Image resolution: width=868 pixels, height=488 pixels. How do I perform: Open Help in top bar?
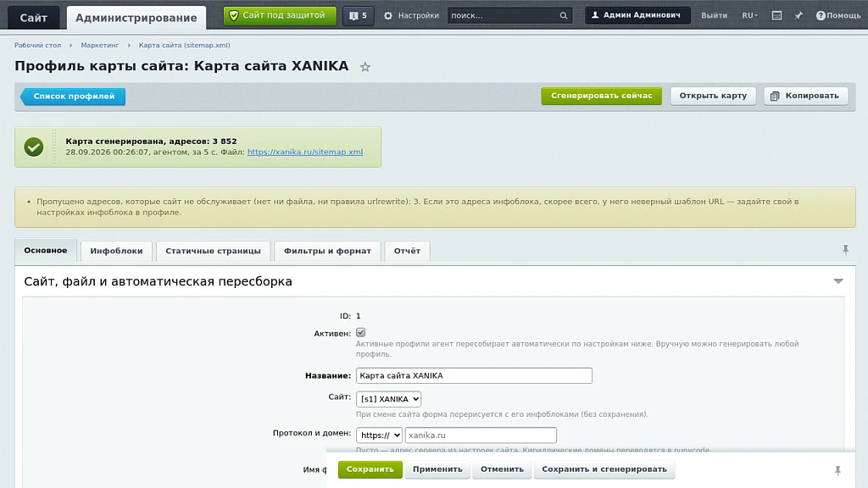click(838, 15)
